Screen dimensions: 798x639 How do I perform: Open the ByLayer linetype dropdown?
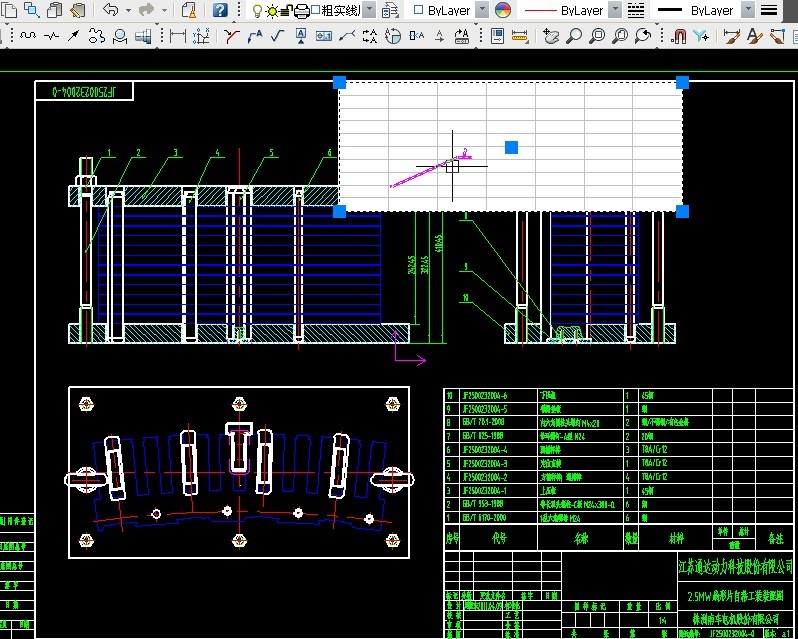615,10
